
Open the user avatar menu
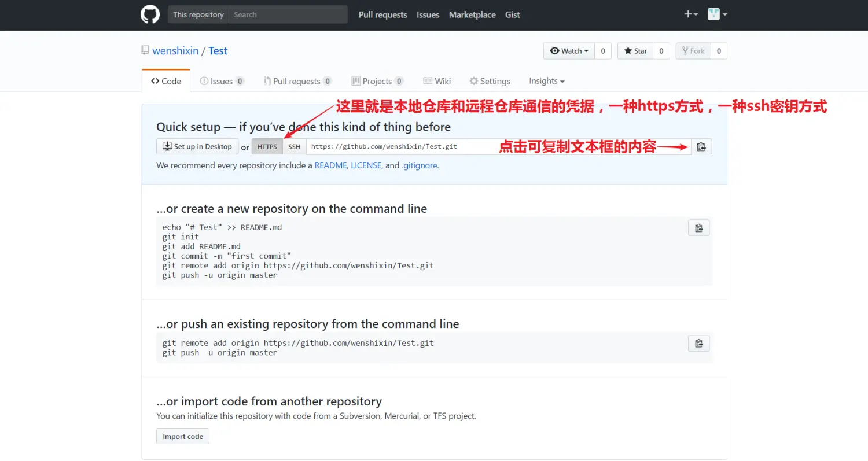point(718,14)
